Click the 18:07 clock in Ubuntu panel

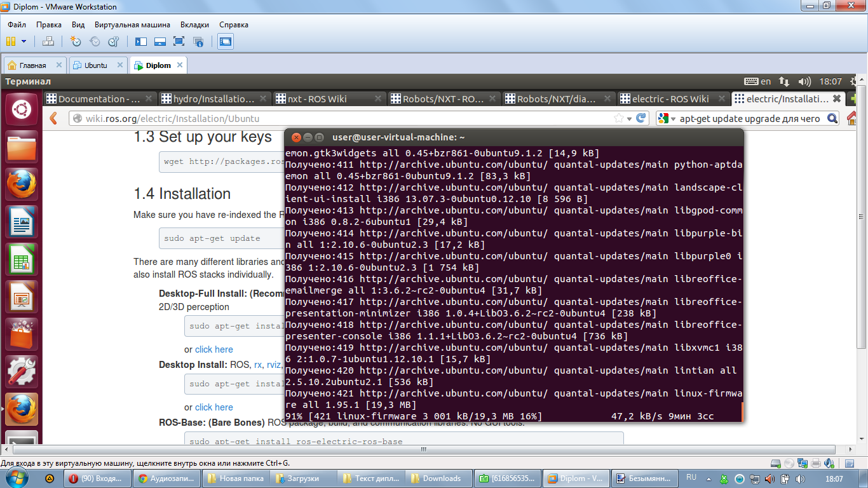(831, 81)
